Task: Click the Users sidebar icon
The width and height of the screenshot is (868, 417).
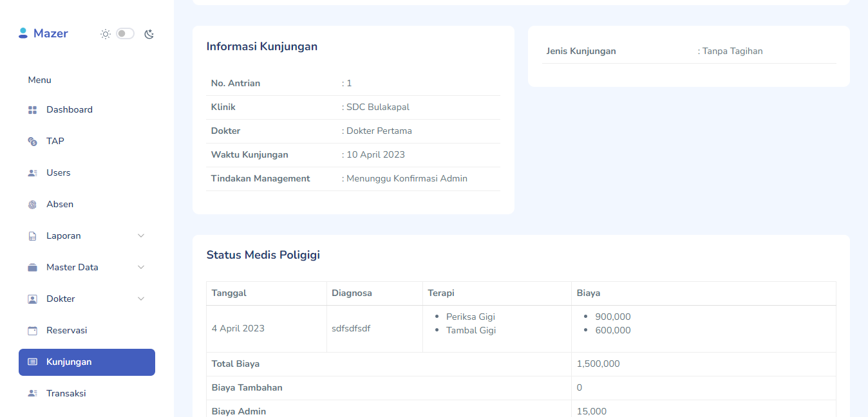Action: [32, 173]
